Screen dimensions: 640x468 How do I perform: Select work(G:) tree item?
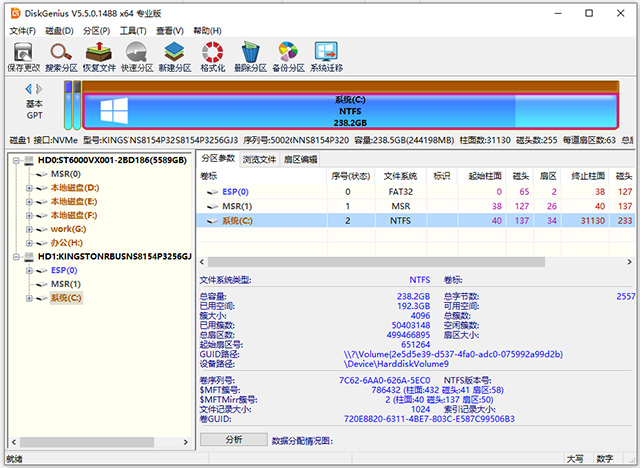pyautogui.click(x=68, y=229)
